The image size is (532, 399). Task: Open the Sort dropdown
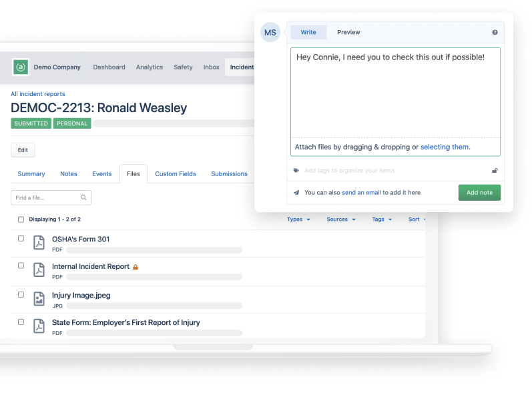tap(417, 220)
